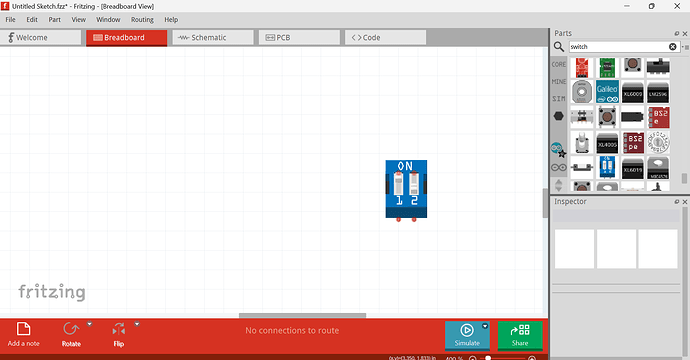
Task: Switch to the Schematic tab
Action: pos(213,37)
